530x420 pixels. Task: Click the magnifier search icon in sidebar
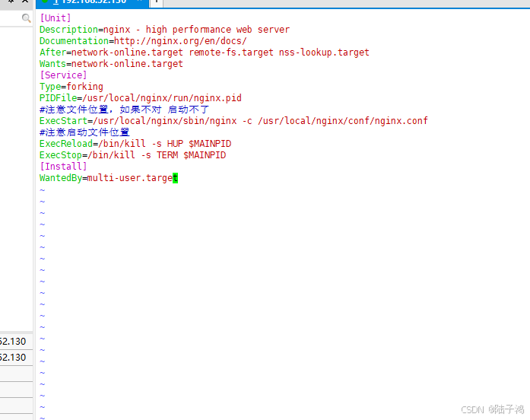26,18
